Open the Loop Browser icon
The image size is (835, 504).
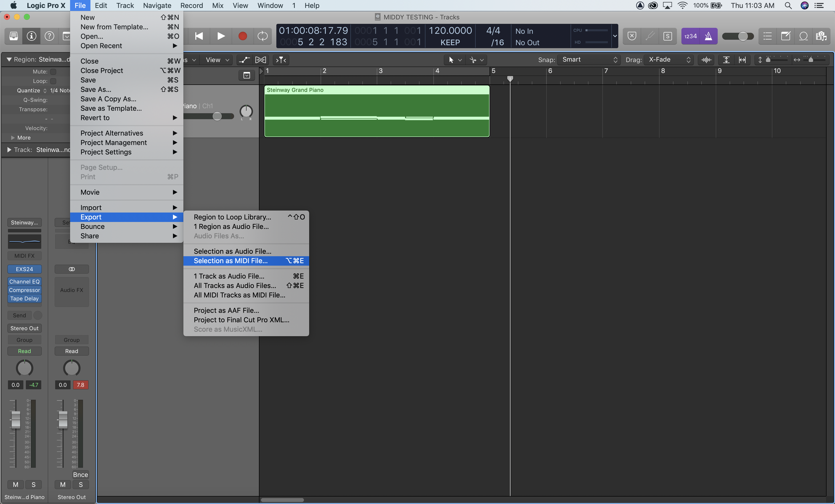pos(803,36)
